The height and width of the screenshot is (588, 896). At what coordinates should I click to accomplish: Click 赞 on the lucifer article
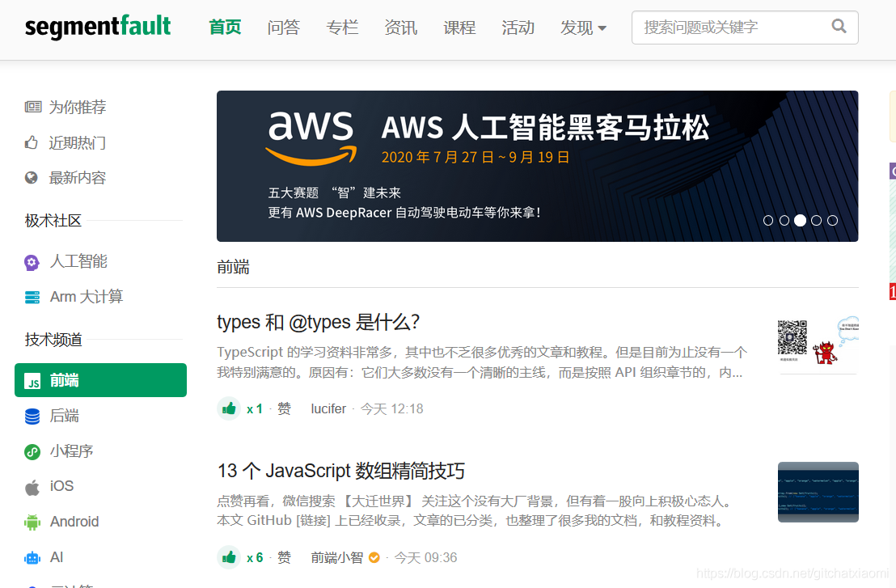coord(284,409)
